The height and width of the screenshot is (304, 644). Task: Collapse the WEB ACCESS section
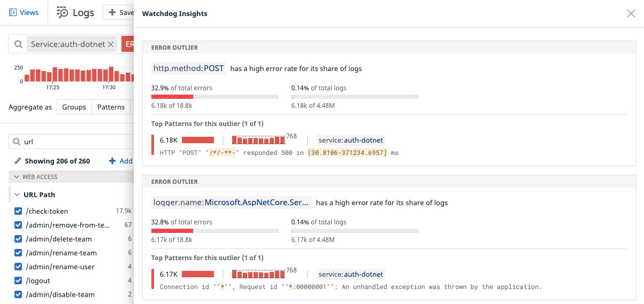pos(16,177)
